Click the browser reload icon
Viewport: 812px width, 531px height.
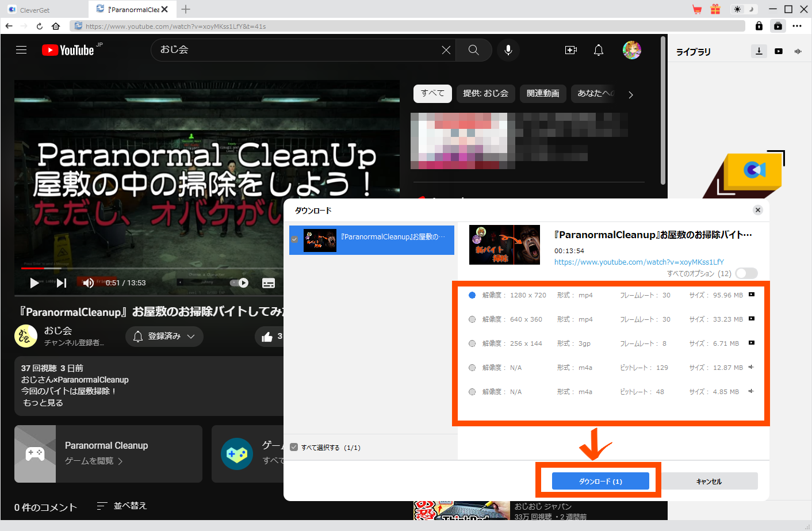pos(40,26)
